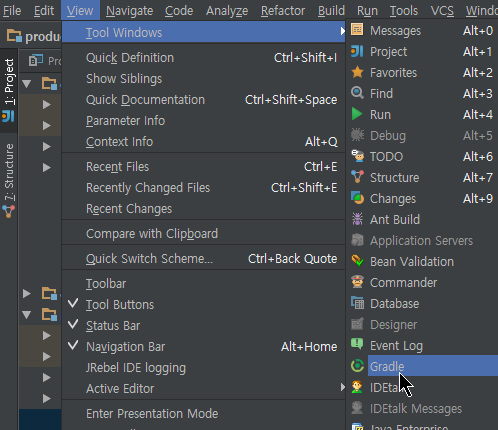
Task: Click the Debug bug icon
Action: 357,135
